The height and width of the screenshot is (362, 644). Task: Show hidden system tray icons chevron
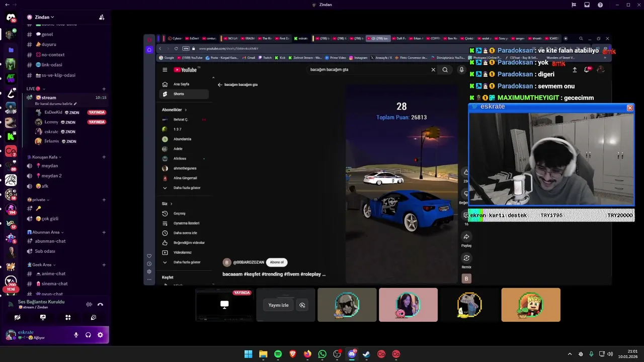tap(570, 354)
